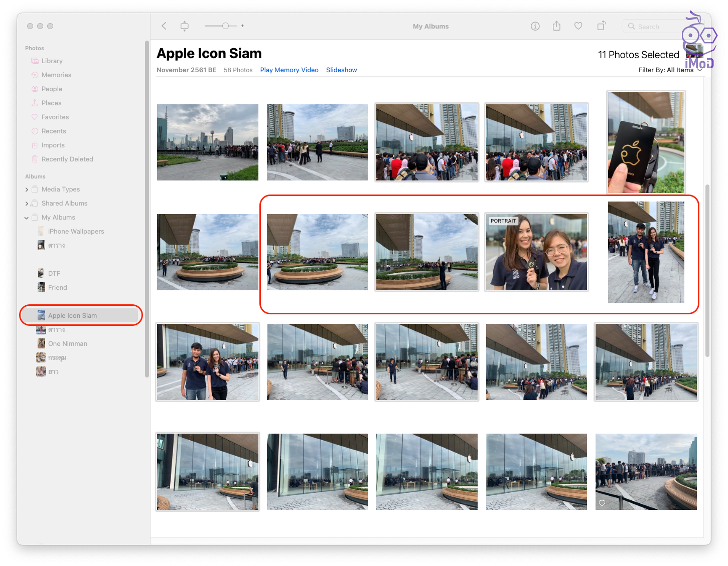The height and width of the screenshot is (566, 728).
Task: Click the aspect ratio view icon
Action: click(x=185, y=26)
